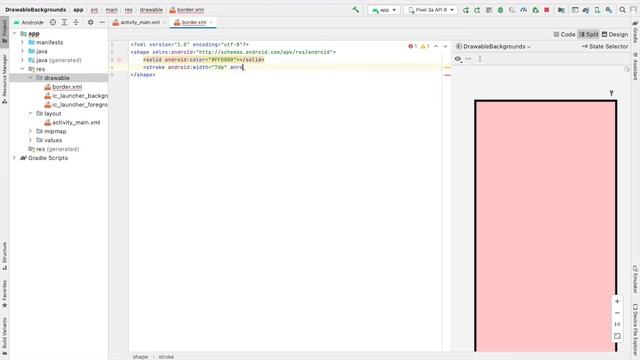Jump to previous highlighted error arrow
This screenshot has height=360, width=640.
tap(436, 47)
